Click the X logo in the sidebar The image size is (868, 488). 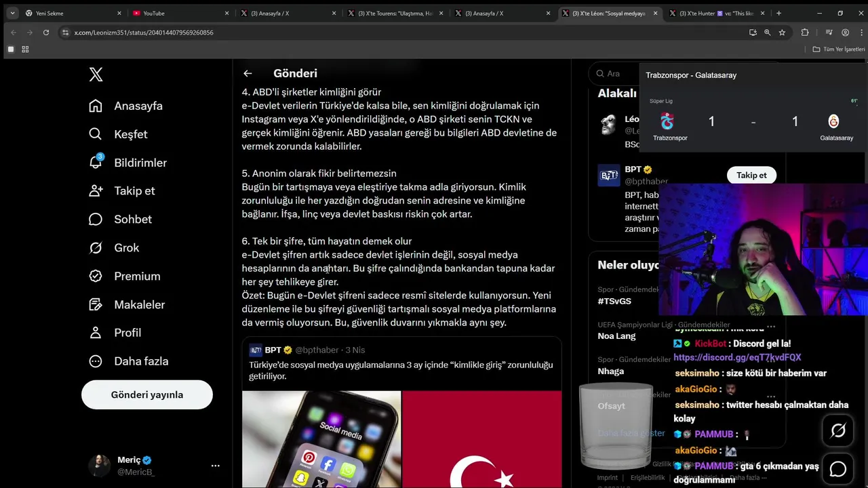[x=96, y=75]
